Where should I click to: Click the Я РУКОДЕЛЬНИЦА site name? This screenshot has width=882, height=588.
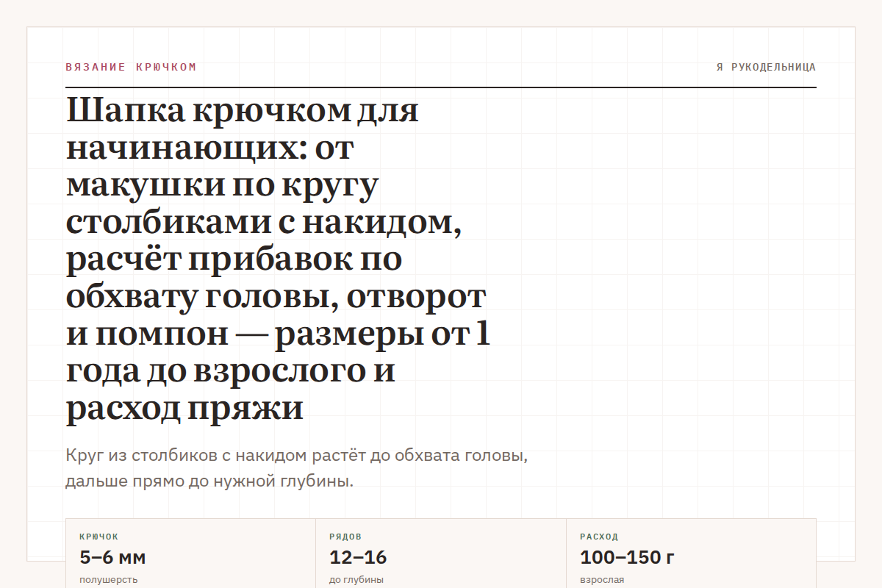(x=766, y=67)
